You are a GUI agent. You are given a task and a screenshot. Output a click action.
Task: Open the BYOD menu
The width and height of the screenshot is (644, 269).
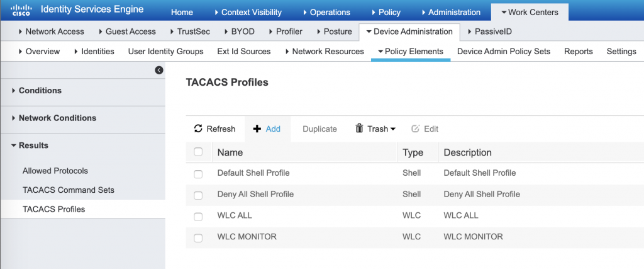240,31
